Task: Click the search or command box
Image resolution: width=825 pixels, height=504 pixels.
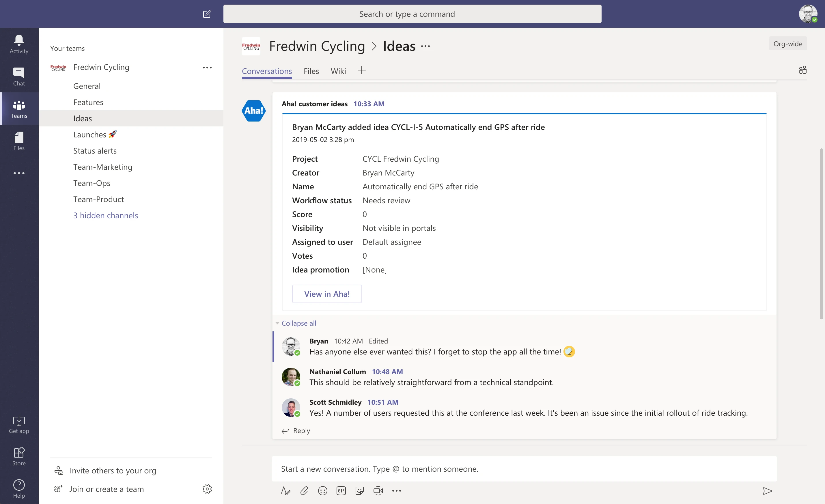Action: 412,14
